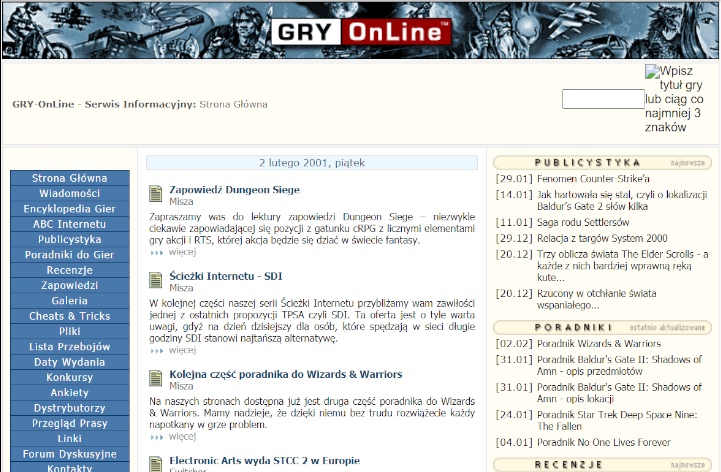The width and height of the screenshot is (721, 472).
Task: Open Baldur's Gate II opis lokacji guide
Action: pyautogui.click(x=619, y=392)
